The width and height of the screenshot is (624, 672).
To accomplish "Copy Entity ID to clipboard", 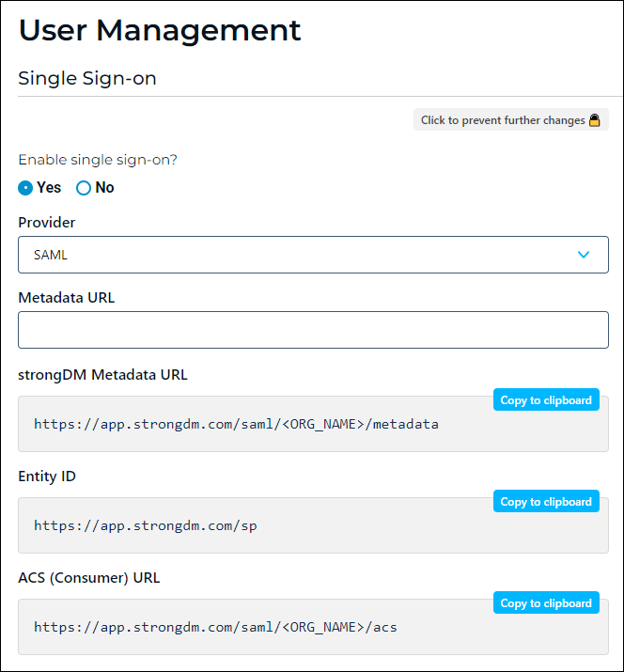I will pos(546,502).
